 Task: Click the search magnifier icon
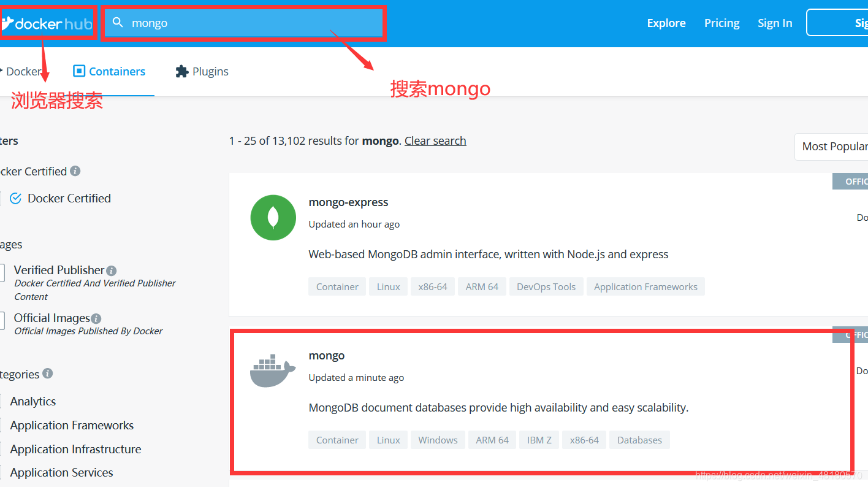[118, 23]
